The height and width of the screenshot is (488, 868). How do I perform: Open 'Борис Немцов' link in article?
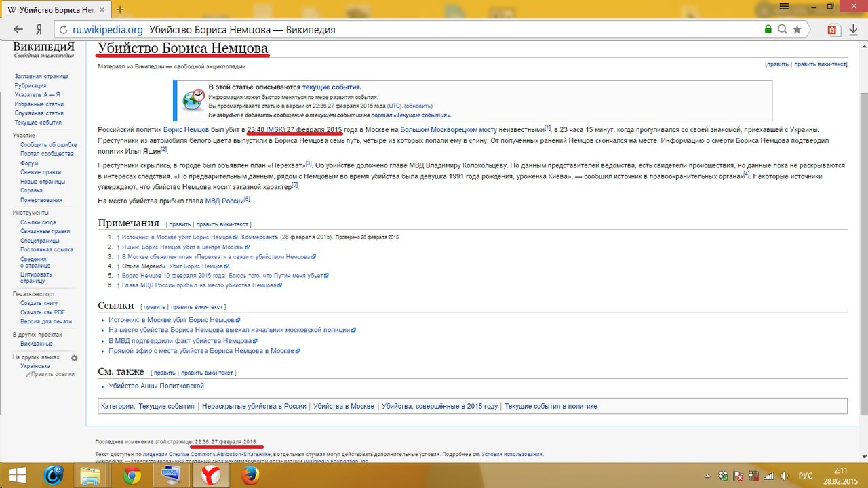[186, 129]
